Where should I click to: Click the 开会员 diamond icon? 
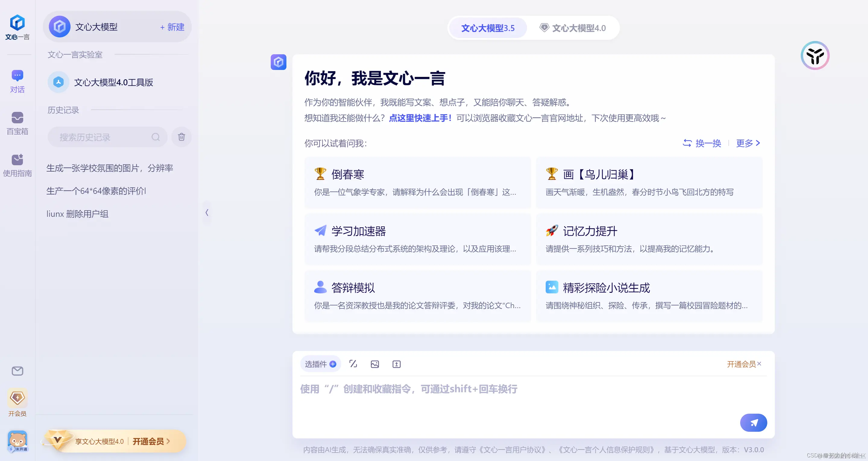pos(17,398)
